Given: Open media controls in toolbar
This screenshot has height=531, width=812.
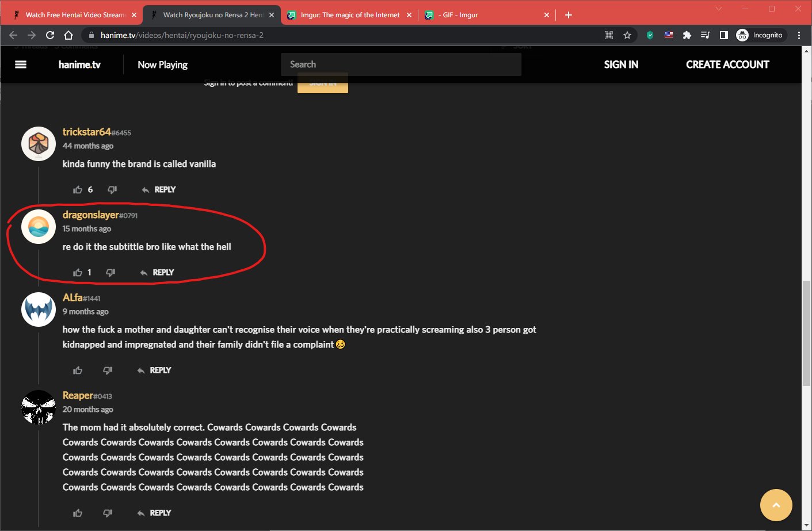Looking at the screenshot, I should 705,35.
